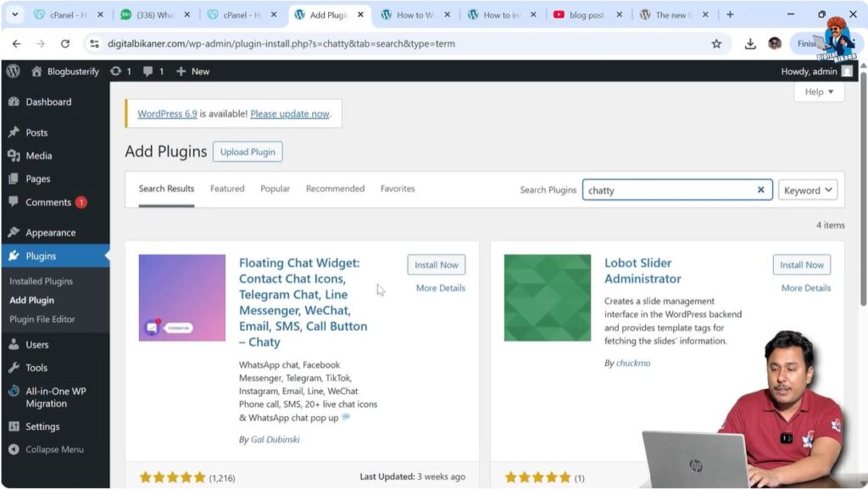The height and width of the screenshot is (489, 868).
Task: Click the Upload Plugin button
Action: pos(248,152)
